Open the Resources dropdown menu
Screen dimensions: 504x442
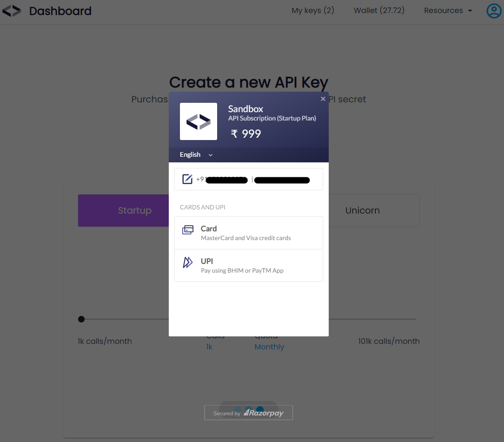tap(448, 11)
